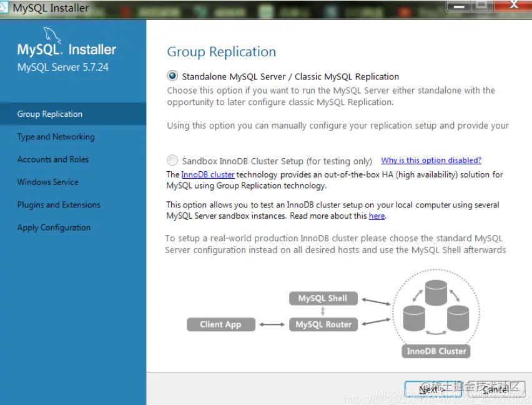Select Standalone MySQL Server radio button

172,76
